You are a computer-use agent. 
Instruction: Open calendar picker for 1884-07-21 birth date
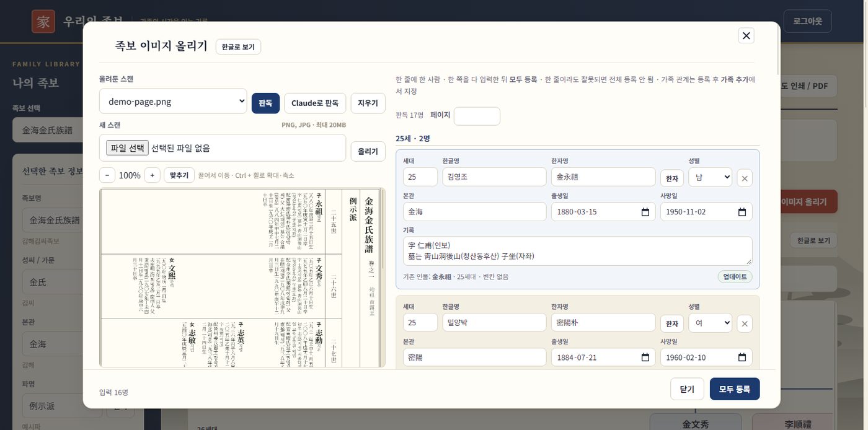[x=645, y=358]
